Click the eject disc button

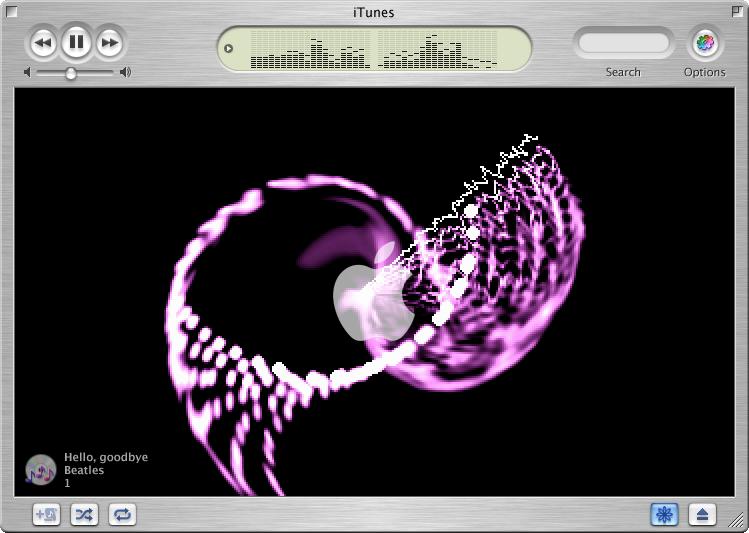702,515
